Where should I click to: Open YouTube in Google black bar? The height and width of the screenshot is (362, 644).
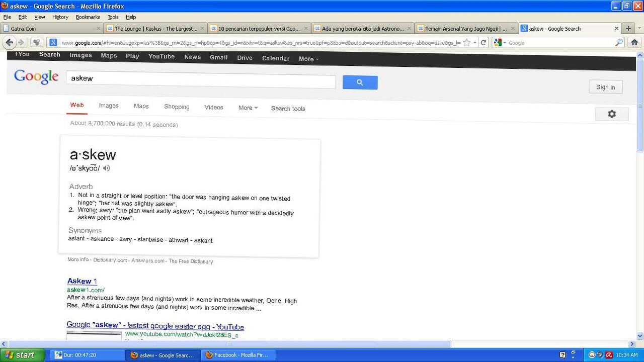point(162,56)
